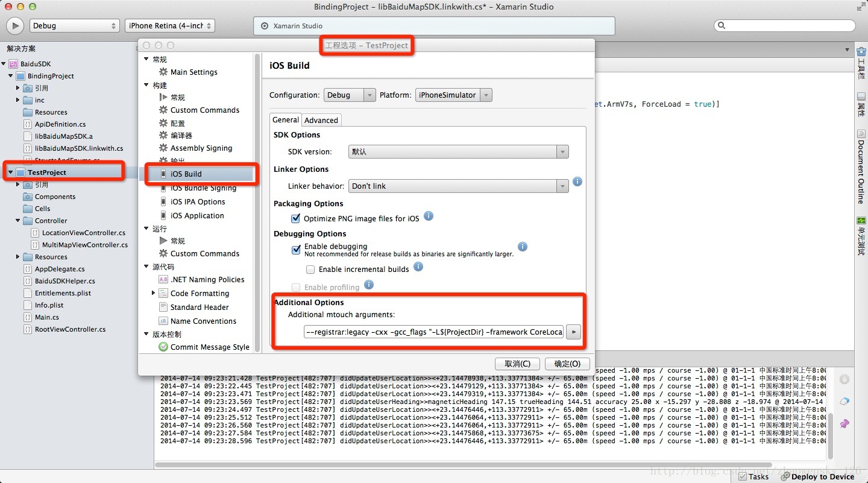Image resolution: width=868 pixels, height=483 pixels.
Task: Click the 取消(C) cancel button
Action: point(517,364)
